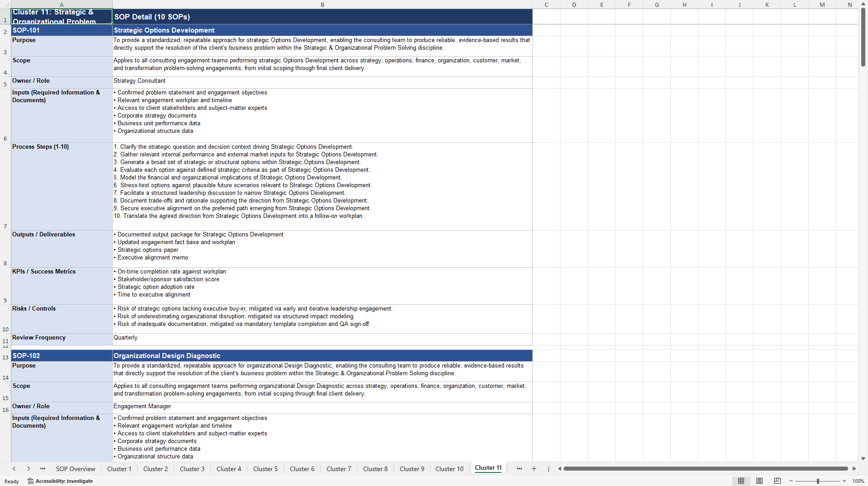The width and height of the screenshot is (868, 486).
Task: Select column G header
Action: pyautogui.click(x=657, y=5)
